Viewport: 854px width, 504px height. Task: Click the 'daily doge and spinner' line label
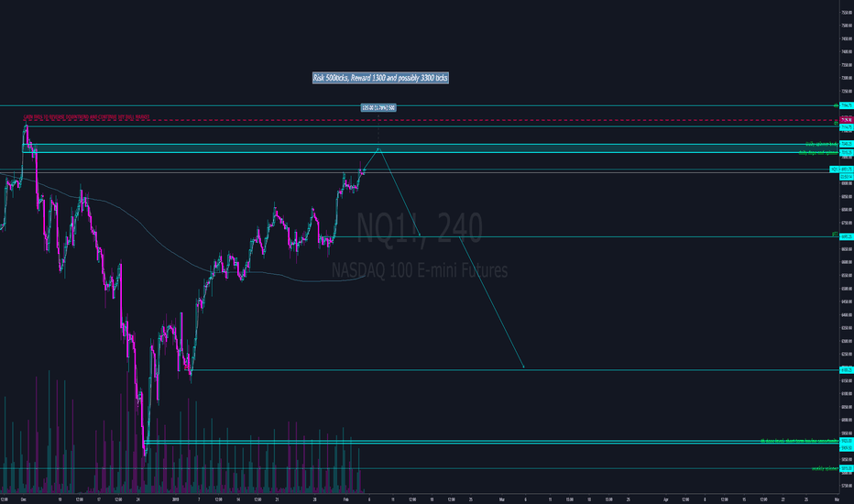tap(818, 152)
